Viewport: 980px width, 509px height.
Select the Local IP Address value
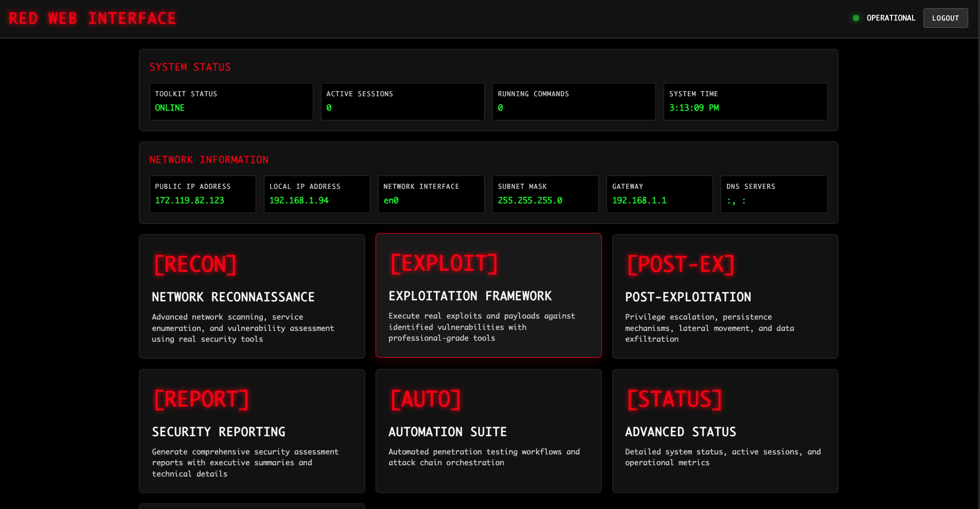point(299,200)
